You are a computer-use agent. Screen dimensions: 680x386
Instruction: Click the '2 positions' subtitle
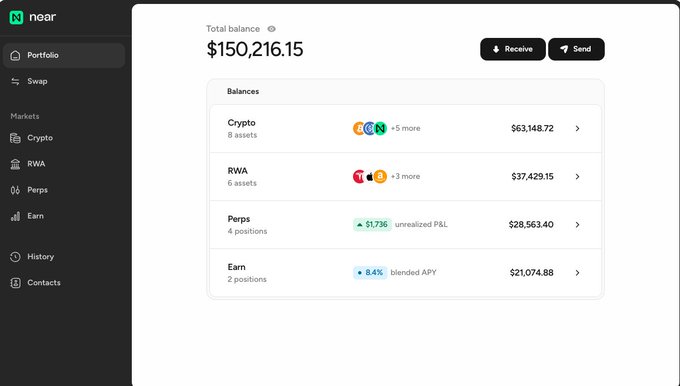coord(247,280)
